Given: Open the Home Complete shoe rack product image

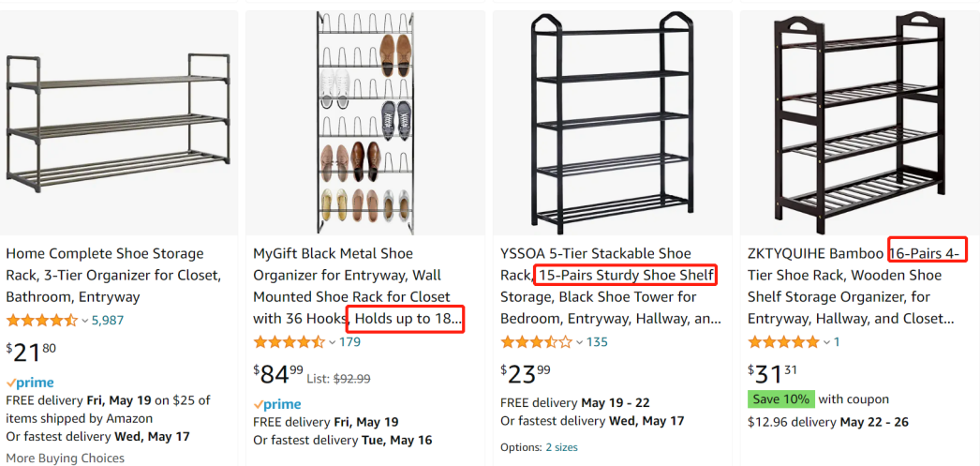Looking at the screenshot, I should [118, 123].
